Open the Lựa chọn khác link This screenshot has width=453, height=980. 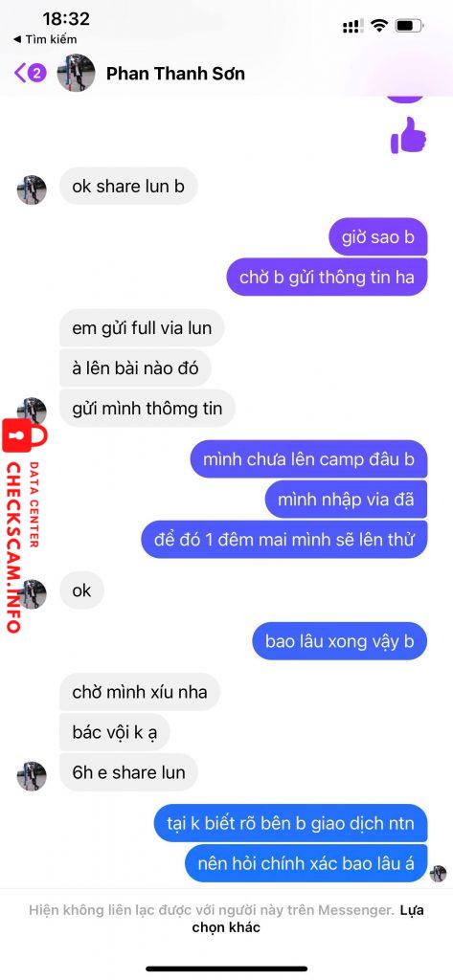(x=307, y=918)
